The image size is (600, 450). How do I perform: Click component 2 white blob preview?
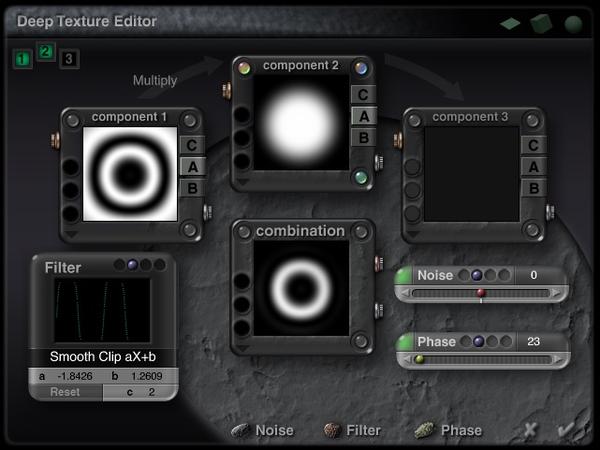click(x=301, y=122)
